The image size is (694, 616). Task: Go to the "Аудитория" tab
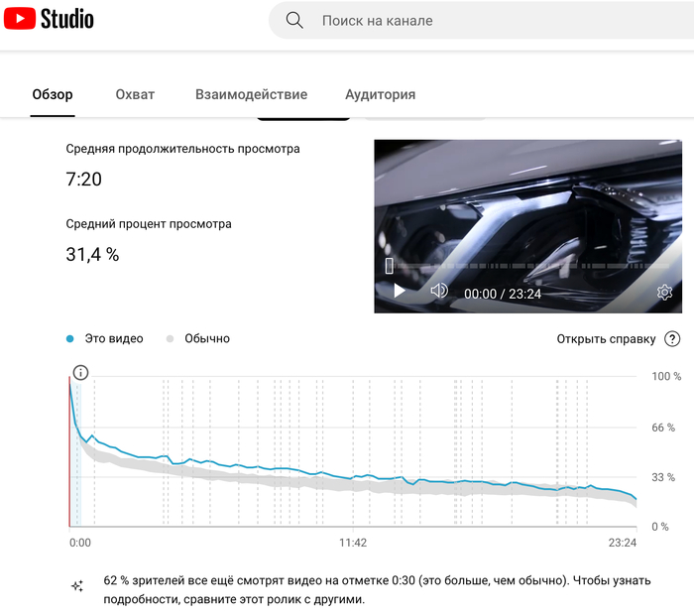coord(380,95)
